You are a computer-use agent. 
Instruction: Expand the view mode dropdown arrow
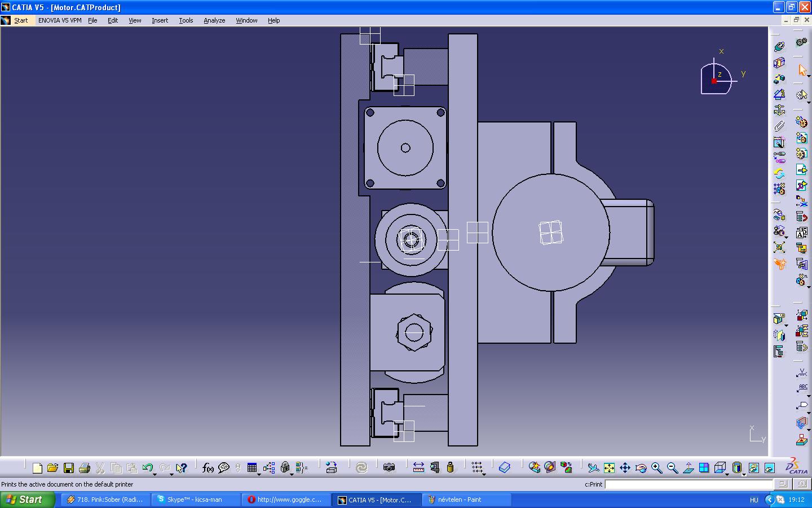[744, 474]
